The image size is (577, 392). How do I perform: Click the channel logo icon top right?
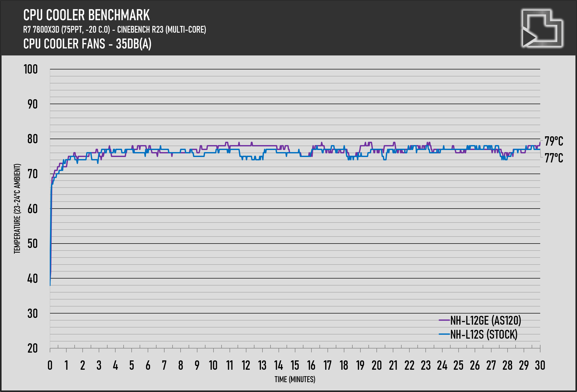point(542,28)
